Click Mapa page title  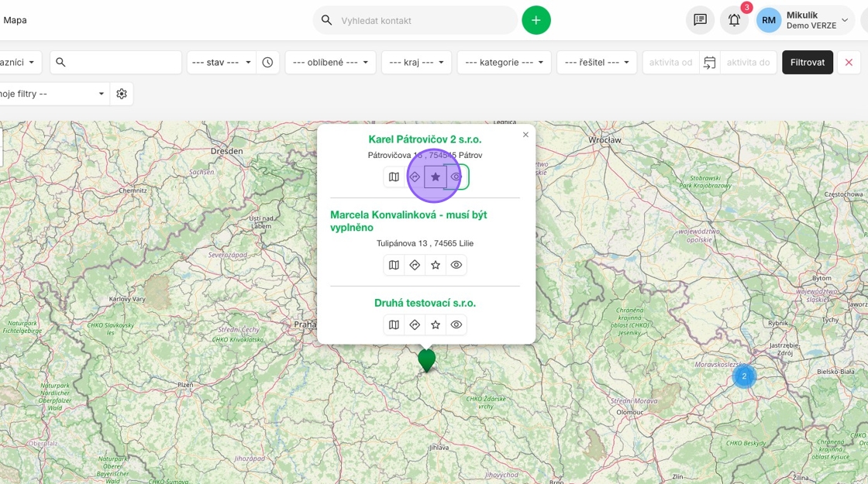point(15,20)
